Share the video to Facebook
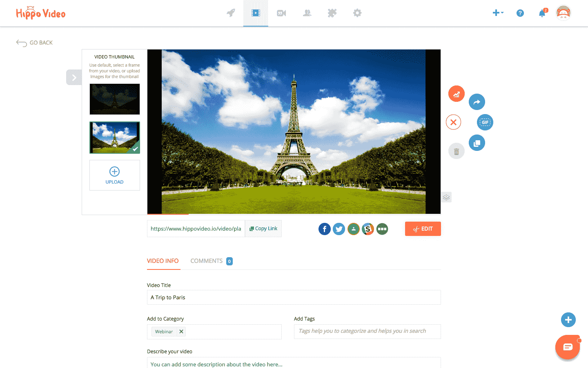This screenshot has width=588, height=368. 324,229
